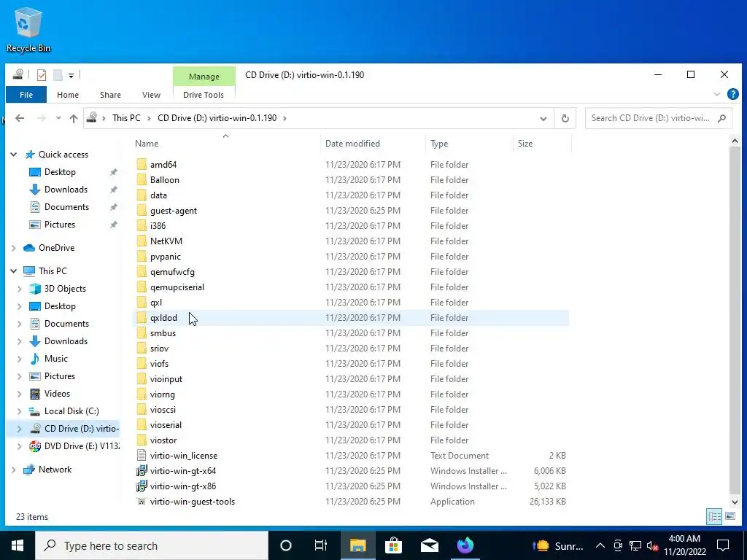Select the NetKVM folder icon

pyautogui.click(x=142, y=241)
